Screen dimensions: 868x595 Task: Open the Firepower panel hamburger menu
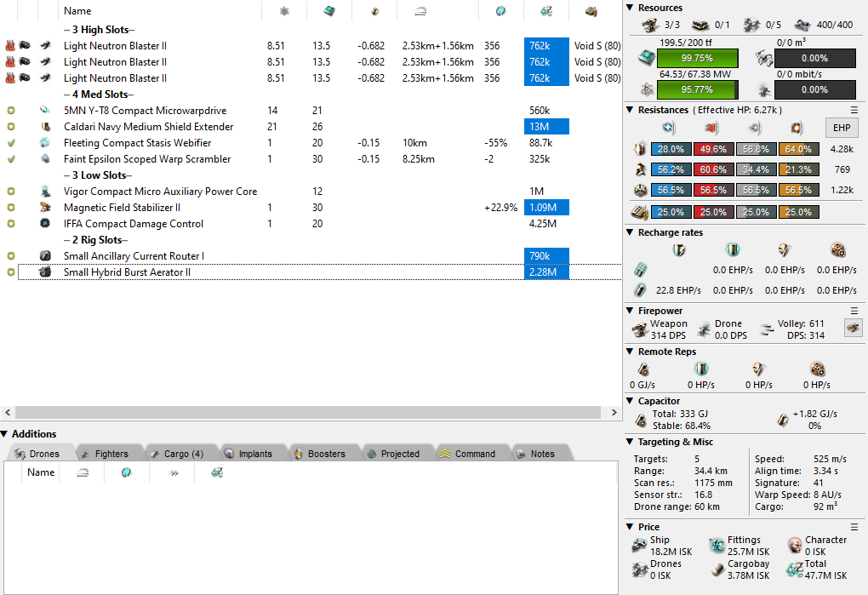tap(854, 312)
